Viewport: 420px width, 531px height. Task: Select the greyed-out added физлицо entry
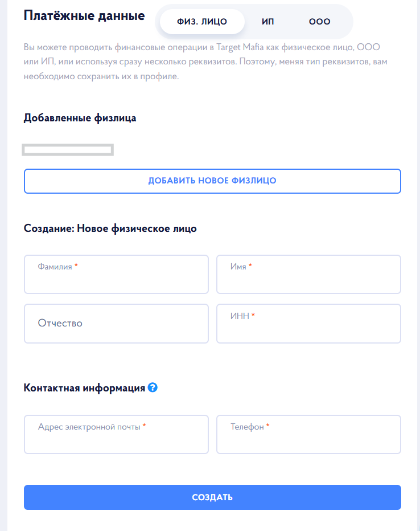(68, 150)
